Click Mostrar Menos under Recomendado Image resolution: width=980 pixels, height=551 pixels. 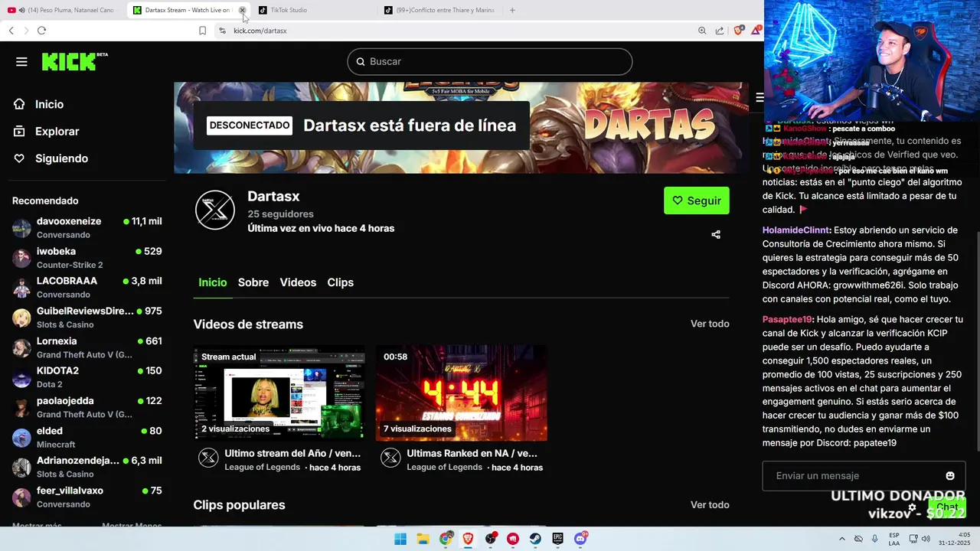[x=132, y=525]
